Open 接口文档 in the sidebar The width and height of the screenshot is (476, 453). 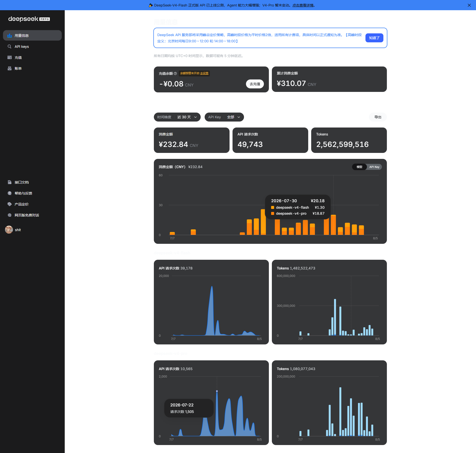coord(32,182)
